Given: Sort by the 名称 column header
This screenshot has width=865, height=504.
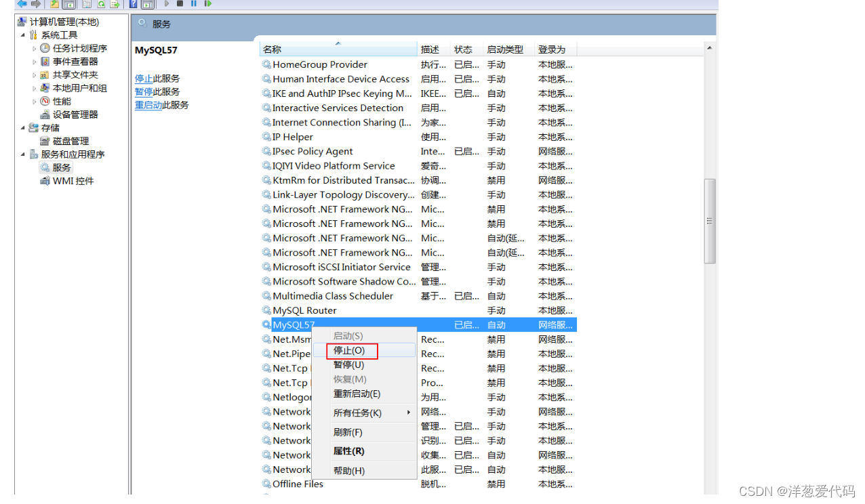Looking at the screenshot, I should point(338,49).
